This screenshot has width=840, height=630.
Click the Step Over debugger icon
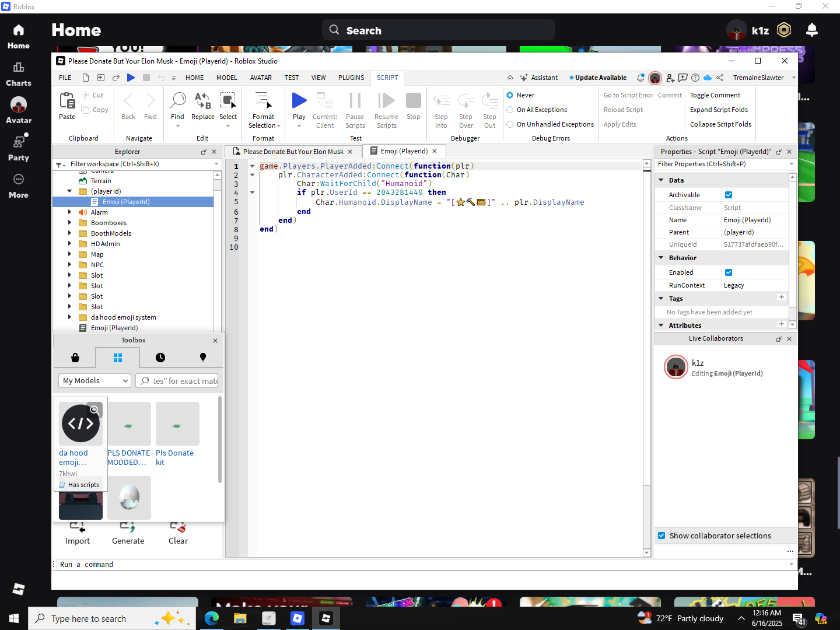click(x=466, y=100)
